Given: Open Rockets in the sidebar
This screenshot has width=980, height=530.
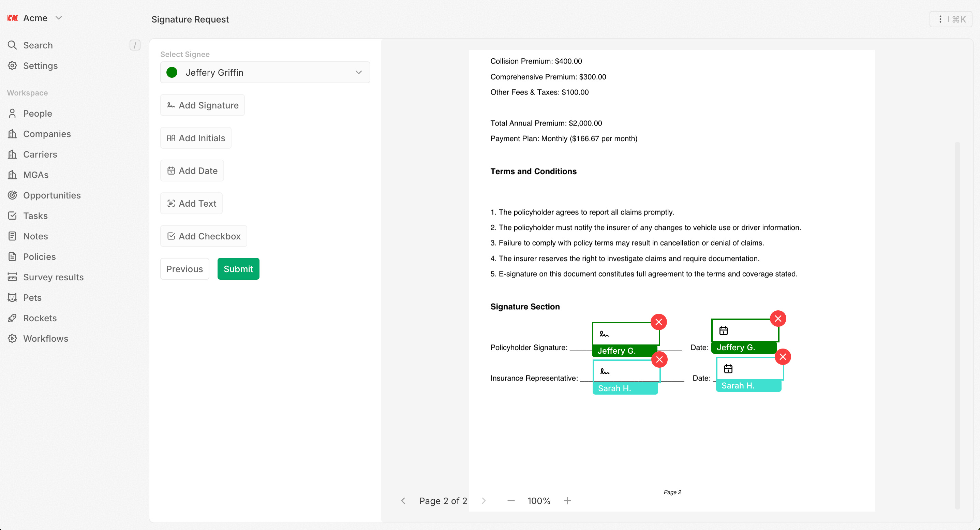Looking at the screenshot, I should click(40, 318).
